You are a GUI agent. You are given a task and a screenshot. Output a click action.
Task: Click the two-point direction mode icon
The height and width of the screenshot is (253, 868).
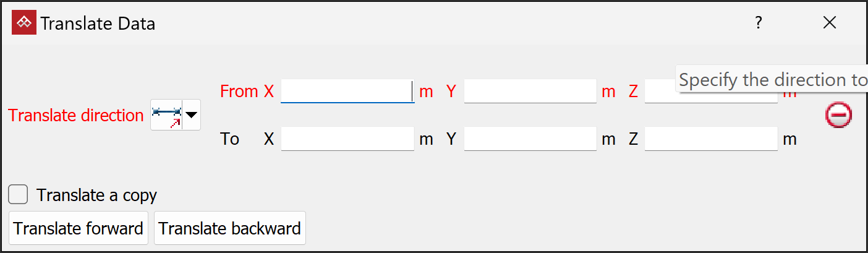coord(168,115)
